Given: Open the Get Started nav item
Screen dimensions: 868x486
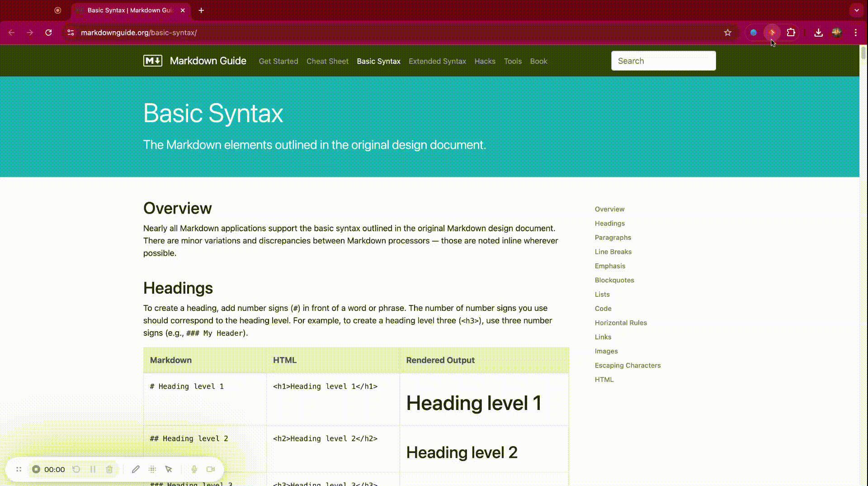Looking at the screenshot, I should click(278, 61).
